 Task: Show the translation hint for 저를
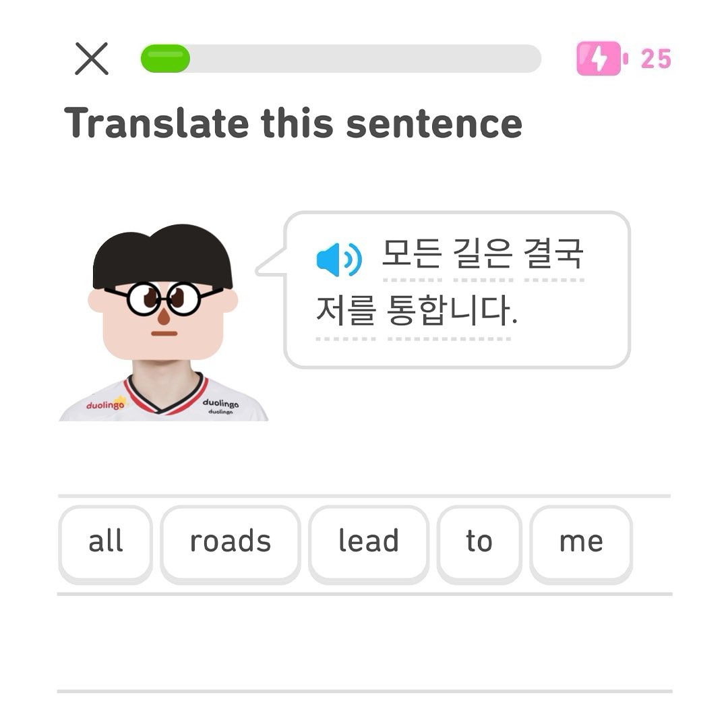(x=345, y=313)
